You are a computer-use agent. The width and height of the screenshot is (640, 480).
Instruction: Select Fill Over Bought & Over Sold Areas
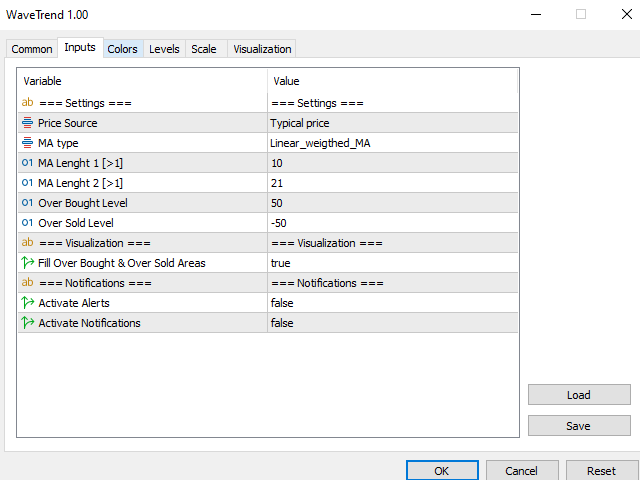pos(122,263)
